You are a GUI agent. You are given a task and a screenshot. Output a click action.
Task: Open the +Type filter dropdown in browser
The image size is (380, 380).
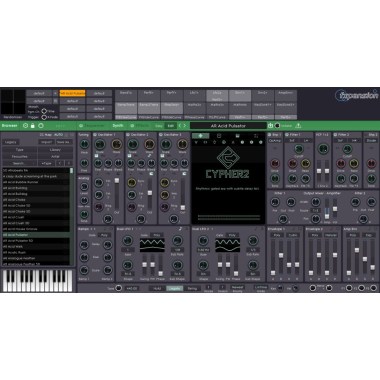click(46, 163)
